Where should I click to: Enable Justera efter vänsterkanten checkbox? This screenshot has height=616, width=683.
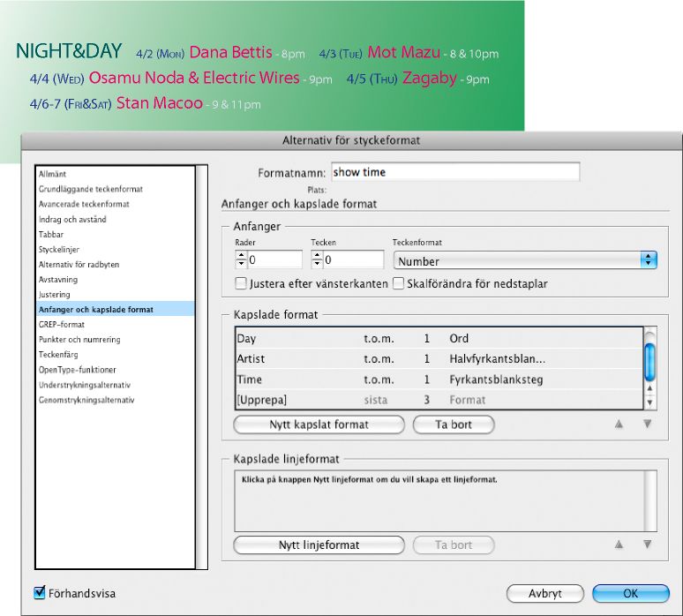(x=241, y=283)
